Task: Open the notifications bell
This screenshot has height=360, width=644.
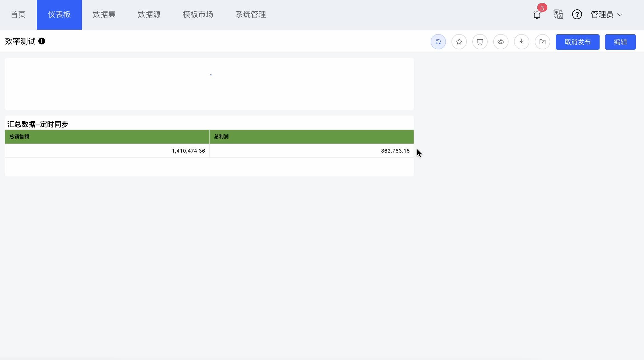Action: tap(537, 15)
